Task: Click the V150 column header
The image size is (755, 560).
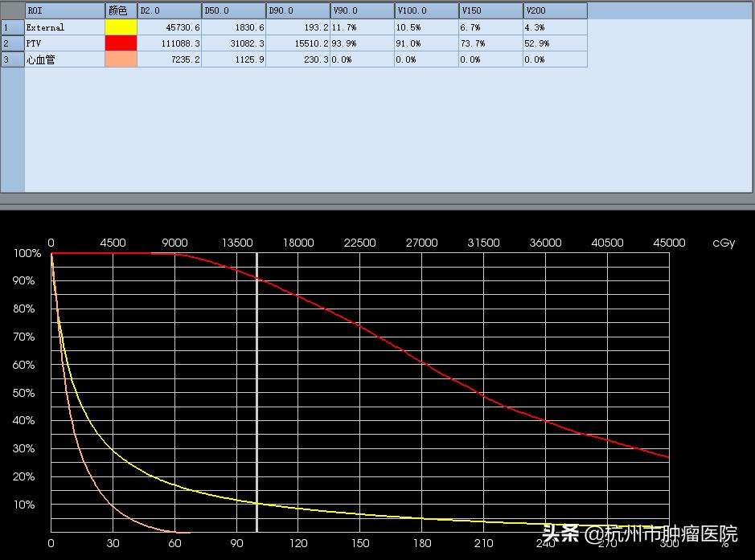Action: click(490, 11)
